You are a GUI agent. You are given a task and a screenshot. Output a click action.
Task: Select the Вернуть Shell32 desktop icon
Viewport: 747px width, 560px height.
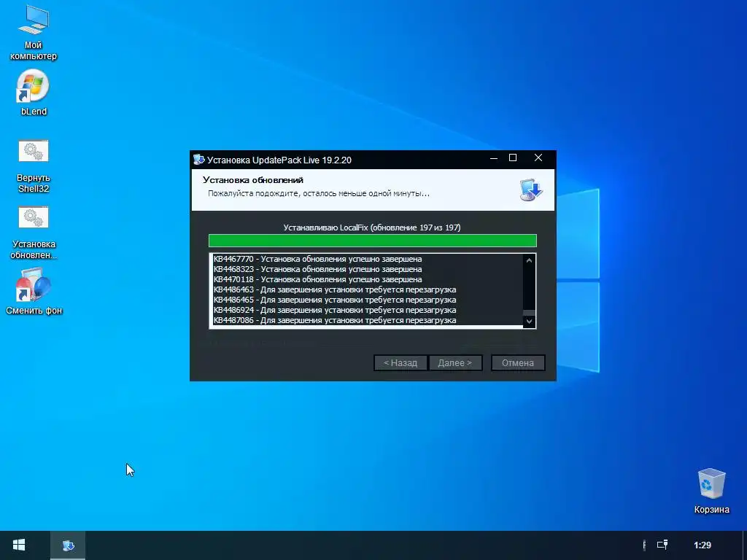[x=34, y=166]
